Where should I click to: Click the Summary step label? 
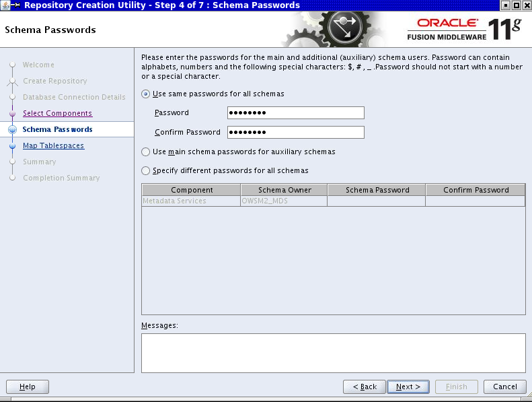tap(40, 162)
